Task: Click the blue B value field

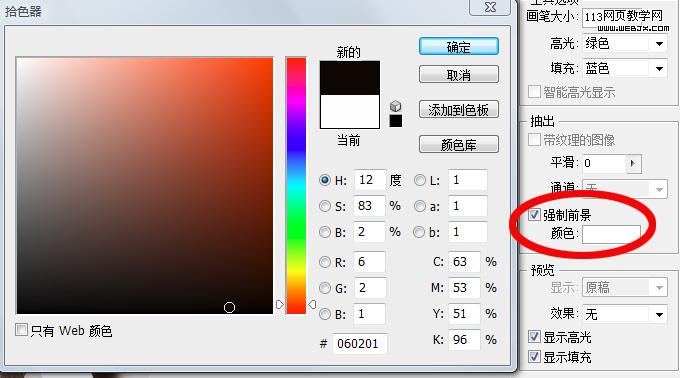Action: (369, 314)
